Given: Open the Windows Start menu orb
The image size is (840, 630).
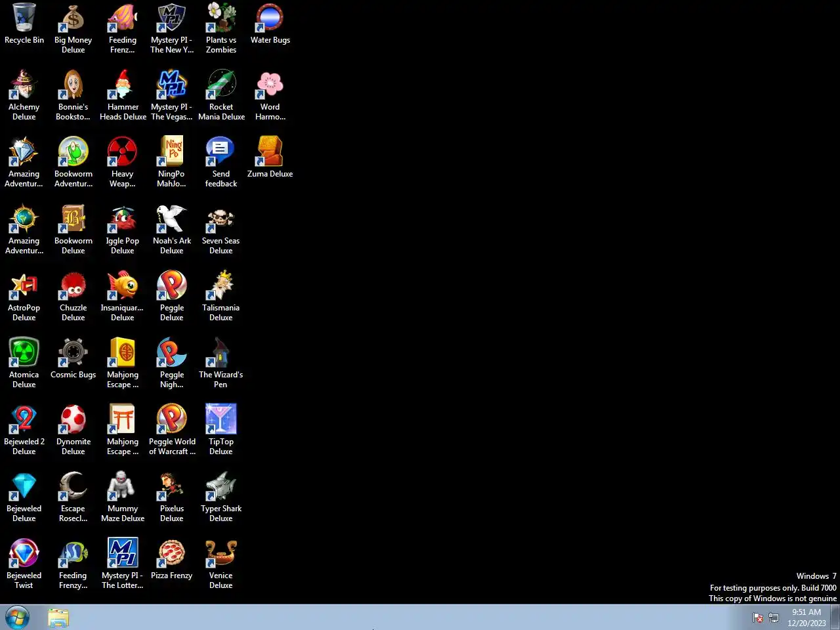Looking at the screenshot, I should point(18,618).
